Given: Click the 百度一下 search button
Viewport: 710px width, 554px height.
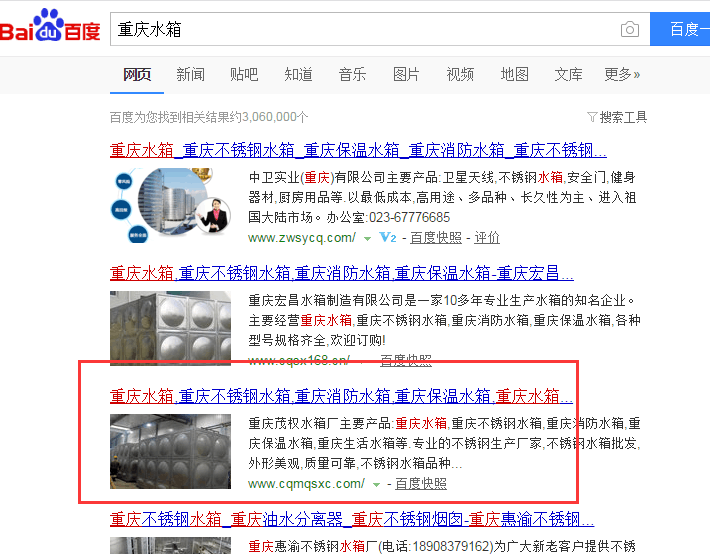Looking at the screenshot, I should [x=680, y=29].
